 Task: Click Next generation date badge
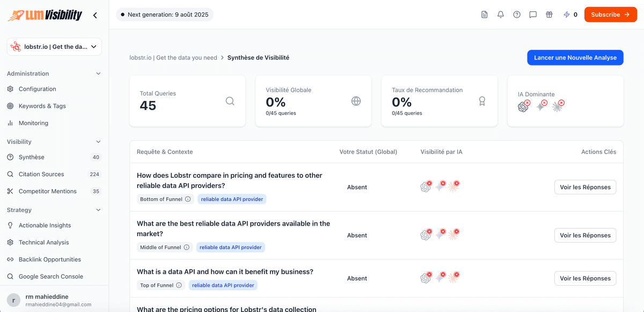click(165, 14)
